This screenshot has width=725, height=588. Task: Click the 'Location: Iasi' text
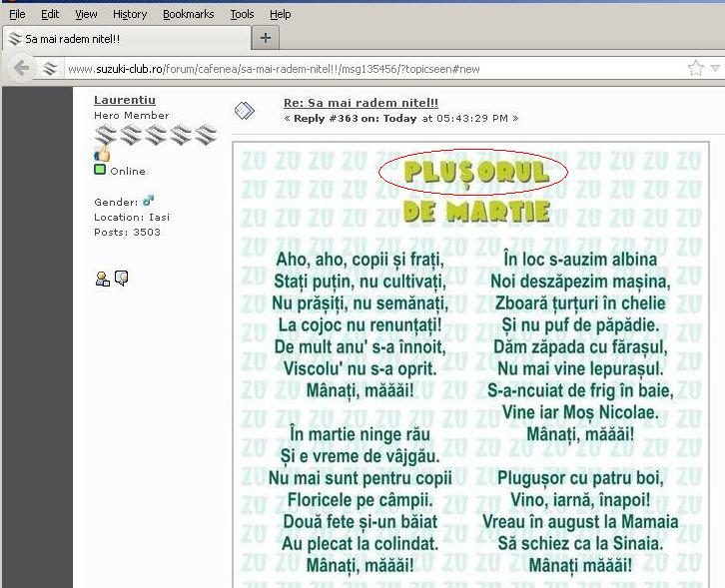(x=132, y=217)
